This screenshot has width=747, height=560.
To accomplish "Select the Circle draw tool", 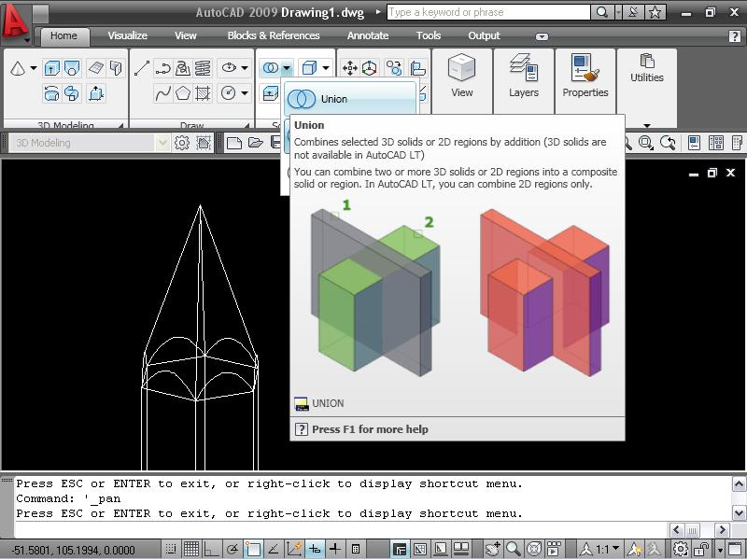I will (229, 92).
